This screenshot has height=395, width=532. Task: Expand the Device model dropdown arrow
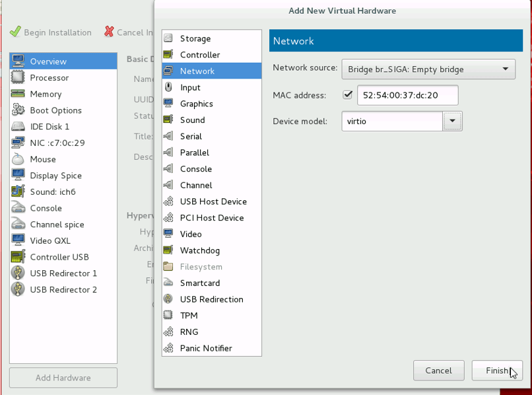[x=452, y=121]
